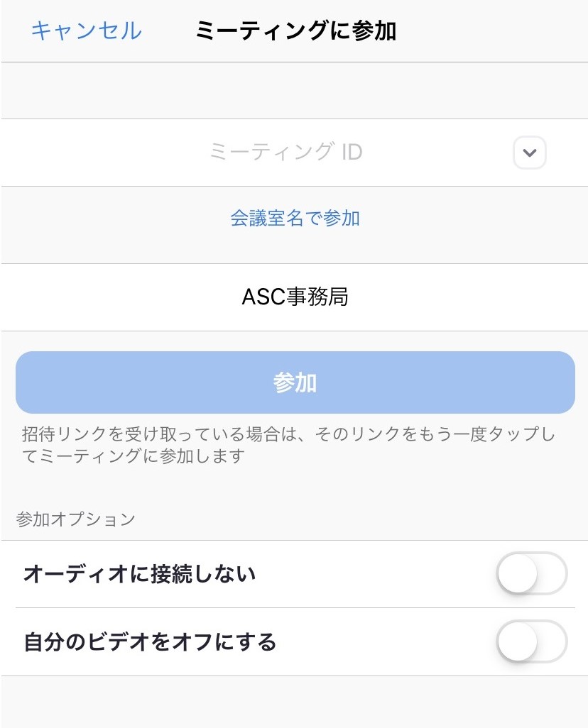This screenshot has width=588, height=728.
Task: Expand the recent meeting IDs arrow icon
Action: 530,153
